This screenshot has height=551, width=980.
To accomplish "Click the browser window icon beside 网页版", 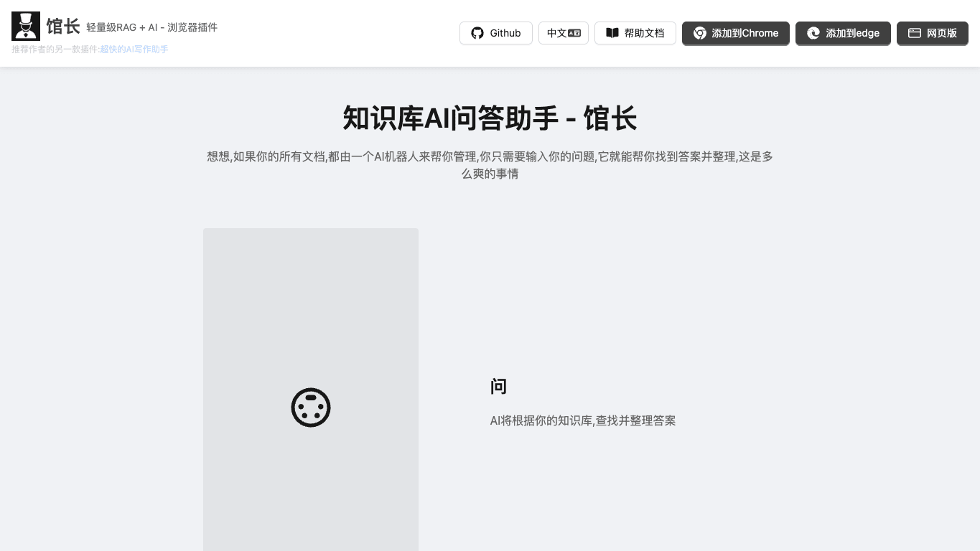I will click(x=915, y=33).
